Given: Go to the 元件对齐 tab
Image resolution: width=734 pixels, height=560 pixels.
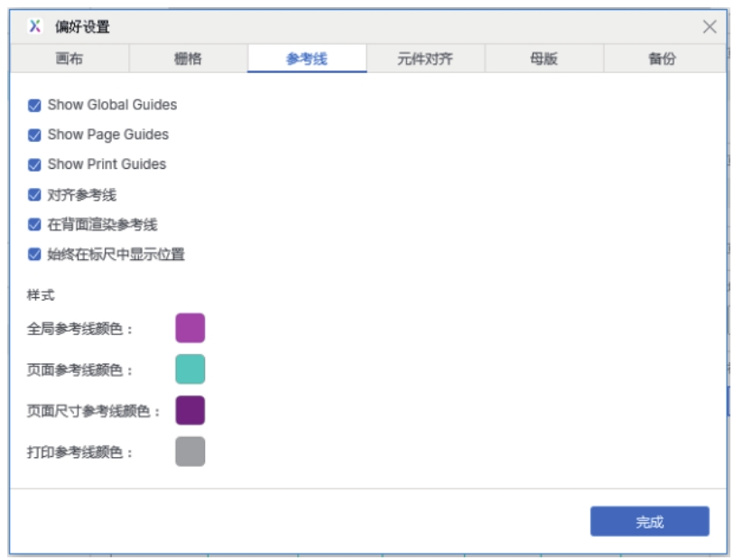Looking at the screenshot, I should pos(425,59).
